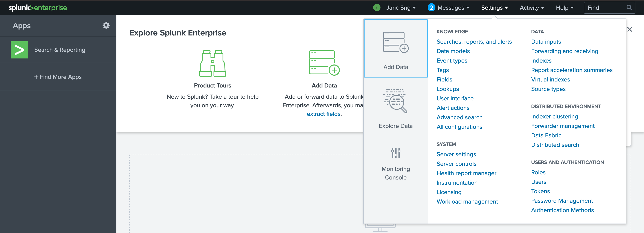The height and width of the screenshot is (233, 644).
Task: Select the Explore Data magnifier icon
Action: coord(395,101)
